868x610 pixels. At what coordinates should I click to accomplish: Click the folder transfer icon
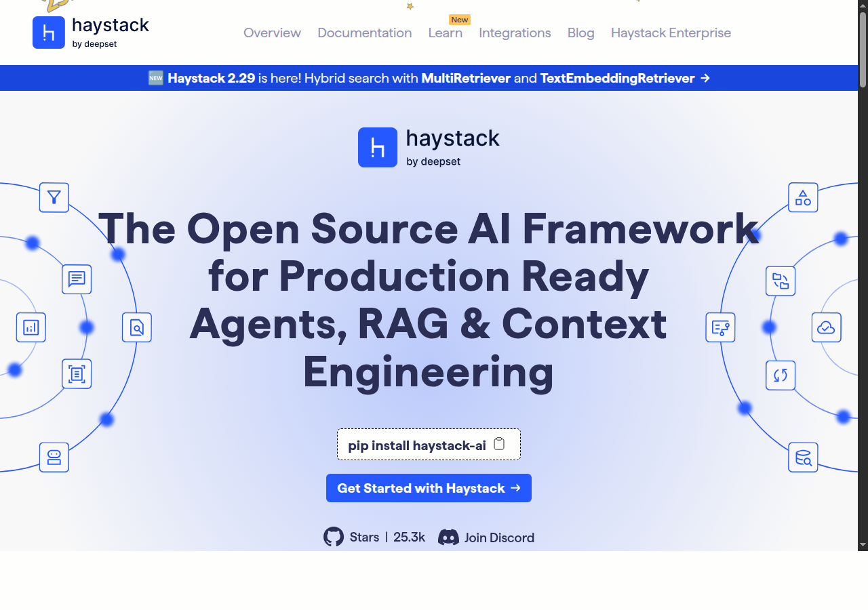pos(781,281)
